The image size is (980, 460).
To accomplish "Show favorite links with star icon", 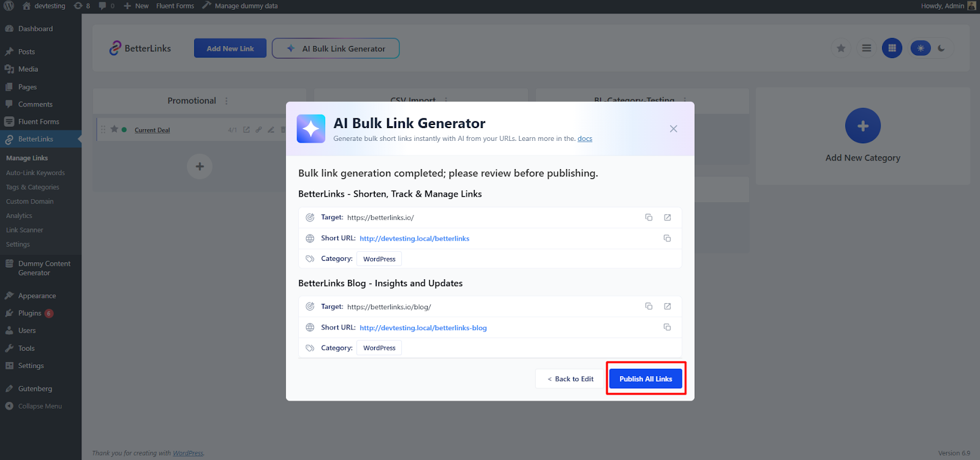I will click(x=841, y=48).
